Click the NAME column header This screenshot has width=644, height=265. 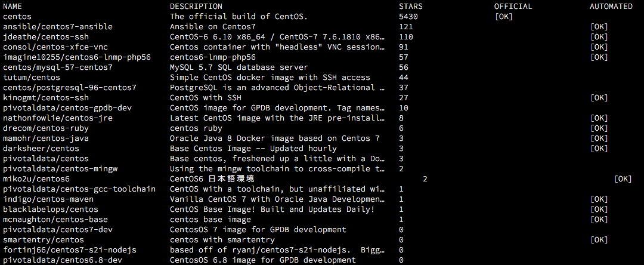click(13, 7)
